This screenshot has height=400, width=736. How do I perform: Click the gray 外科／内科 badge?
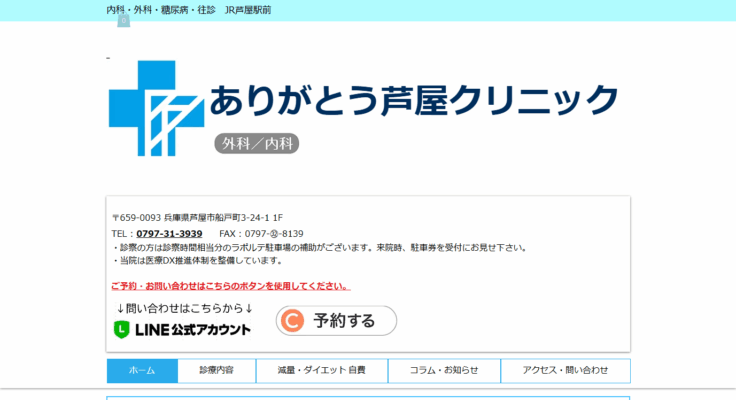pyautogui.click(x=257, y=144)
